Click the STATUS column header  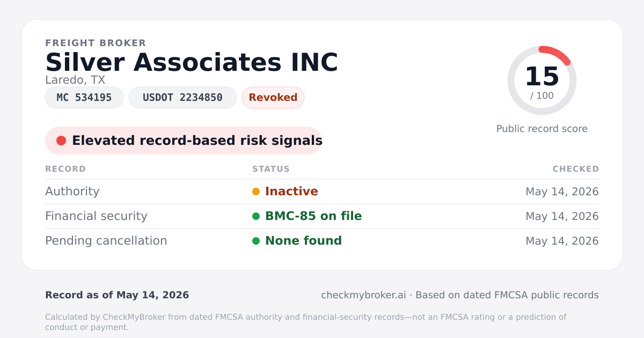click(x=271, y=169)
